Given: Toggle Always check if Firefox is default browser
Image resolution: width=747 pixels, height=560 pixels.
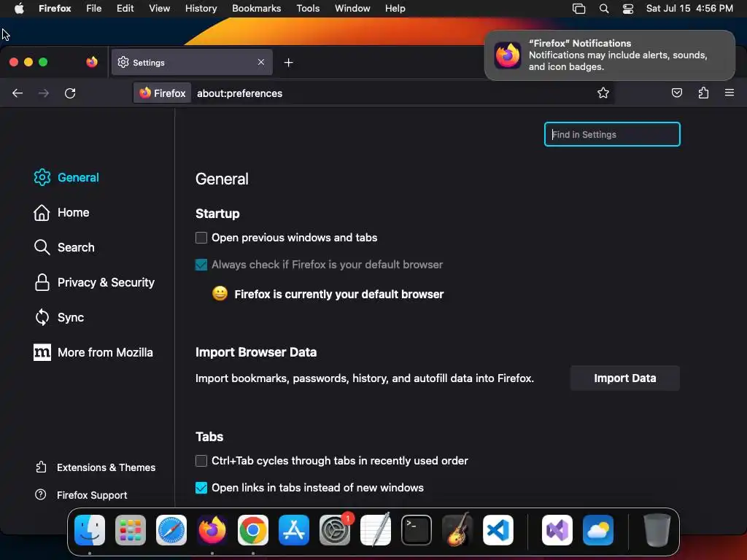Looking at the screenshot, I should 201,265.
